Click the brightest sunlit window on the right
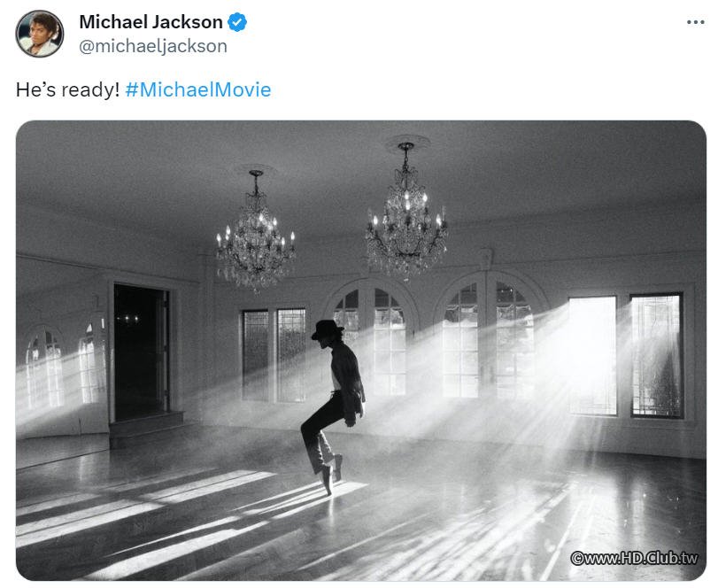The image size is (718, 588). coord(592,355)
